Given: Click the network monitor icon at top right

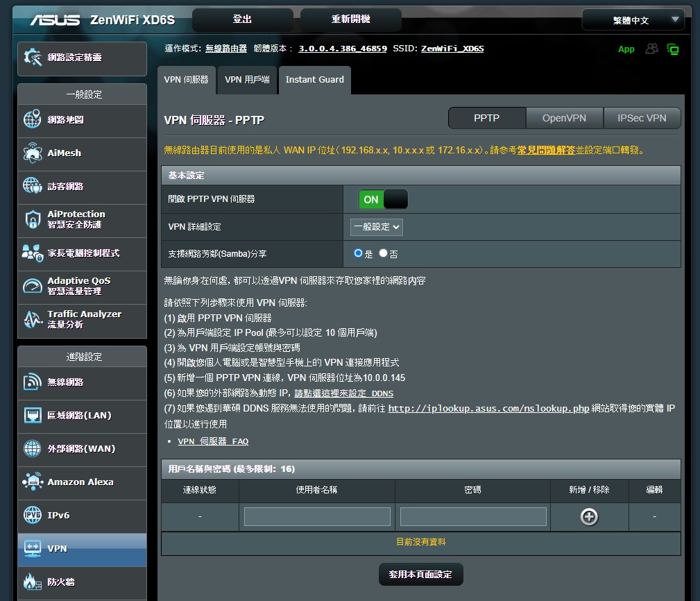Looking at the screenshot, I should pyautogui.click(x=672, y=49).
